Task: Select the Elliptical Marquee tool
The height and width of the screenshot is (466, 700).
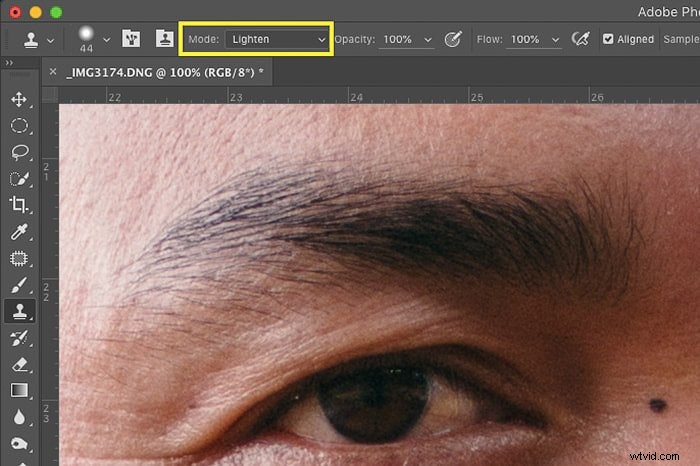Action: tap(19, 126)
